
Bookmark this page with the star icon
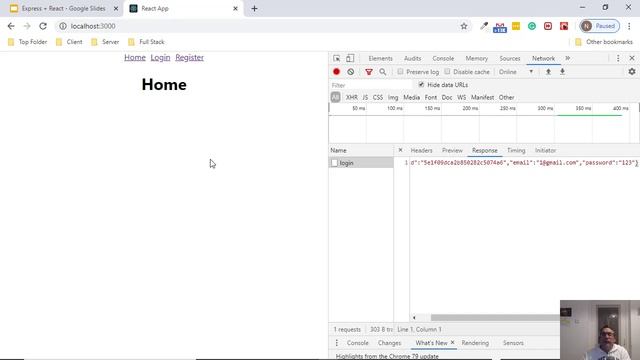pyautogui.click(x=464, y=26)
